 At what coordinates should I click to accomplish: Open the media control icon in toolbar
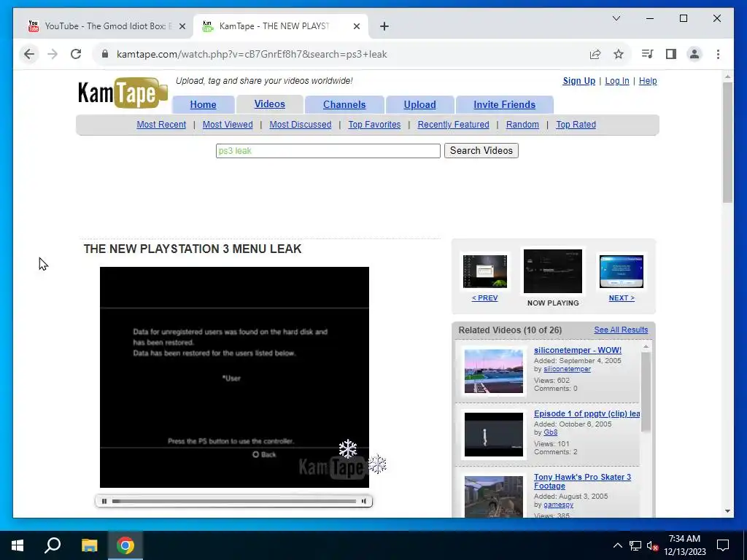pyautogui.click(x=647, y=54)
